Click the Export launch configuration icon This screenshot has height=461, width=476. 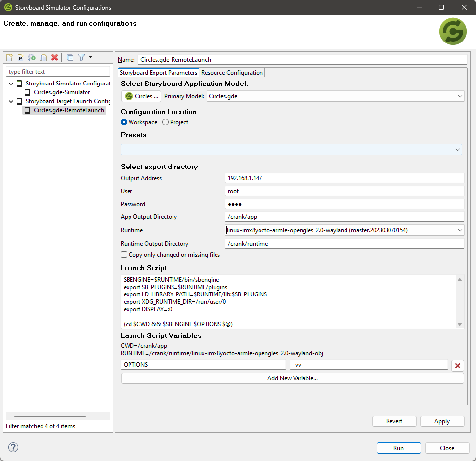32,57
